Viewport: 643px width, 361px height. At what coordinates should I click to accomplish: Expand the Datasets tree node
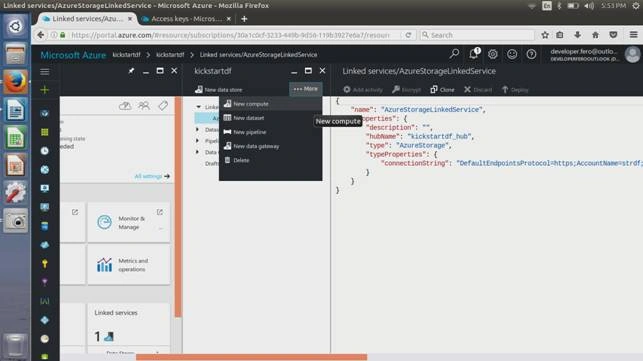(198, 130)
